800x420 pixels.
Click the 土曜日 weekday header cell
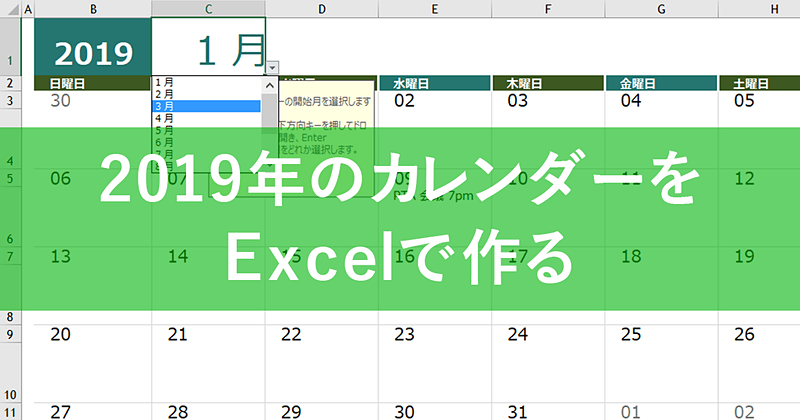point(760,83)
